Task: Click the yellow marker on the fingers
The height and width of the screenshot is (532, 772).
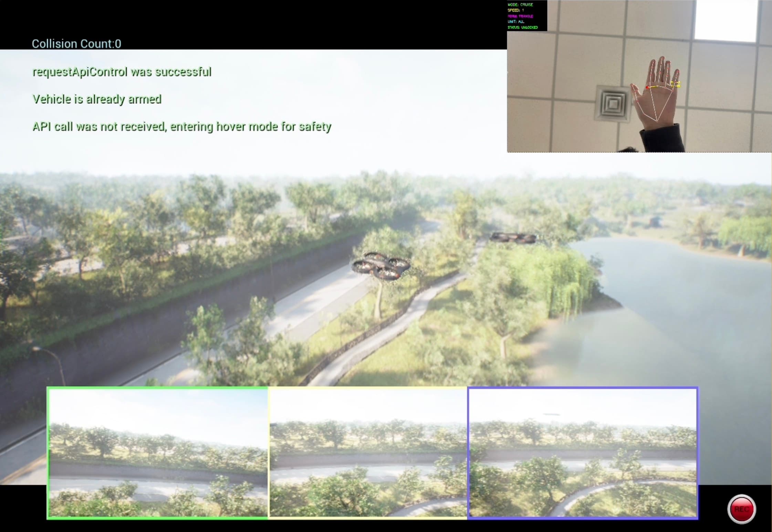Action: [x=676, y=84]
